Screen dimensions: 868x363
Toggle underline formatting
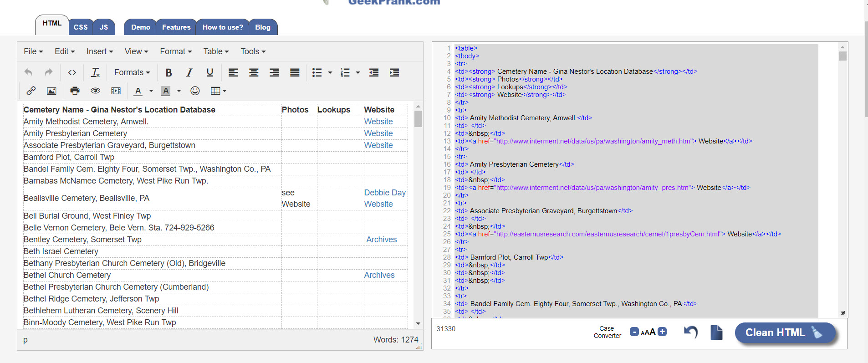[x=209, y=72]
